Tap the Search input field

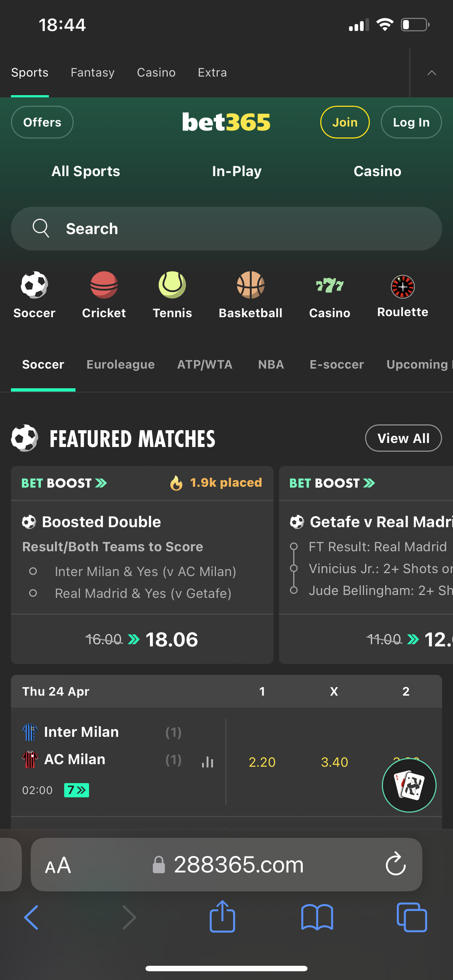226,229
